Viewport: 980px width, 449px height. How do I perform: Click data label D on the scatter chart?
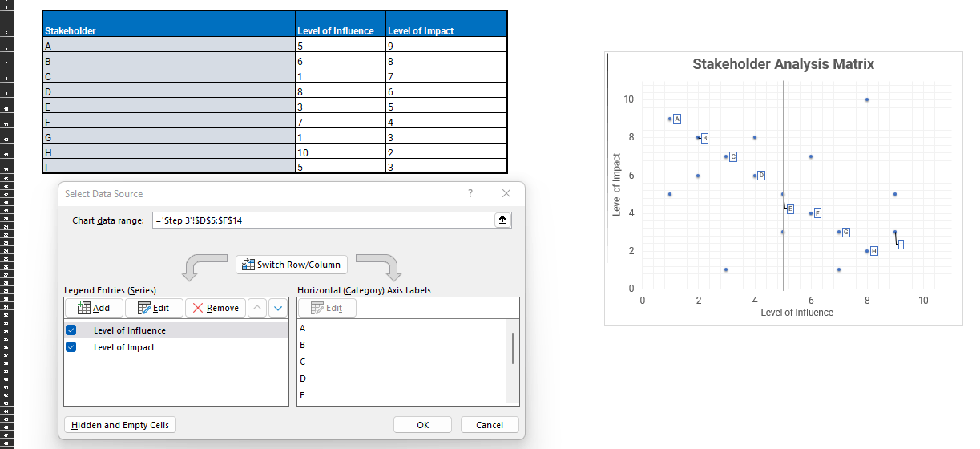tap(761, 175)
